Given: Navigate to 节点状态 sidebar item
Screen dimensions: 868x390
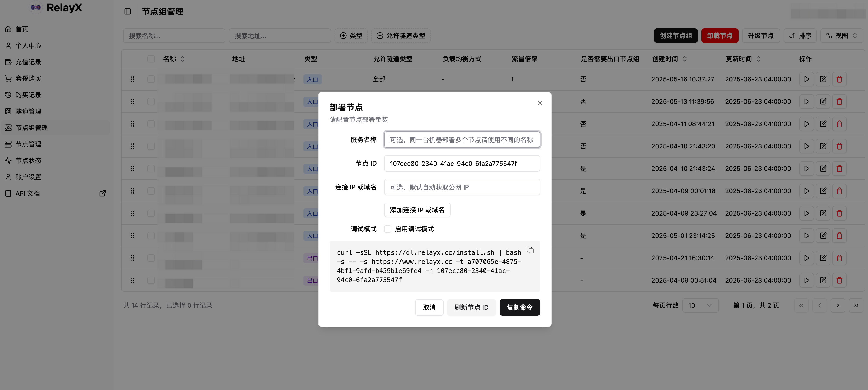Looking at the screenshot, I should click(x=28, y=161).
